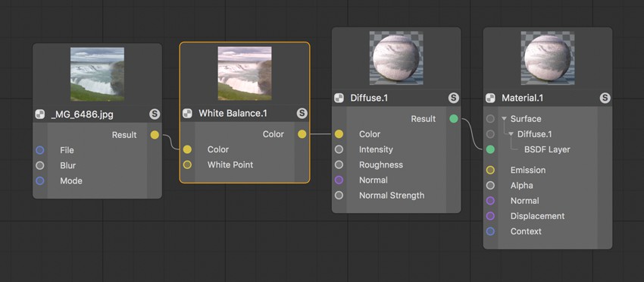Select the White Balance.1 node title
The image size is (644, 282).
pyautogui.click(x=233, y=114)
